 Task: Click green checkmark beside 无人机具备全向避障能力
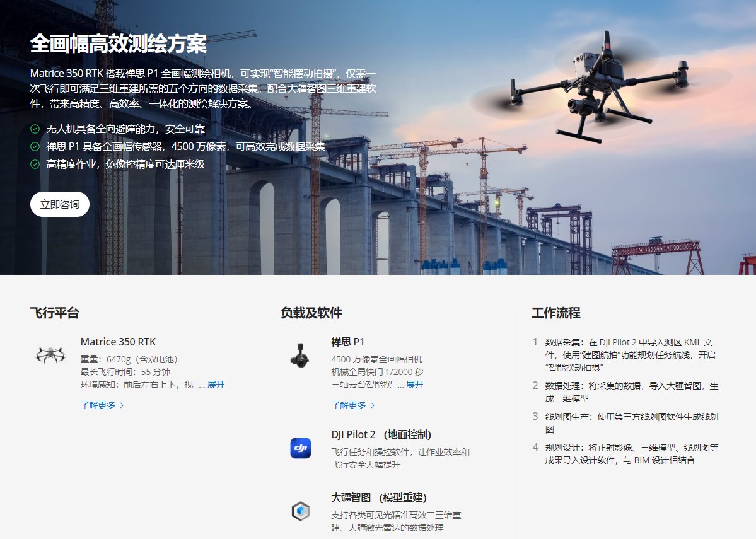[x=35, y=129]
